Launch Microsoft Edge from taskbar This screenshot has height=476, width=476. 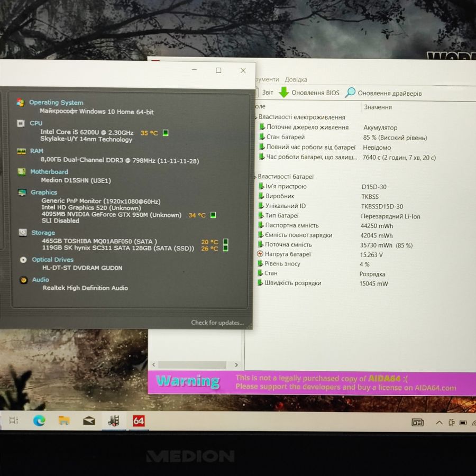coord(39,421)
